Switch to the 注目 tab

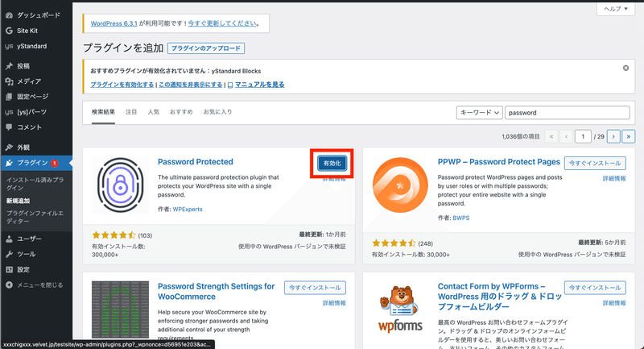pyautogui.click(x=131, y=112)
